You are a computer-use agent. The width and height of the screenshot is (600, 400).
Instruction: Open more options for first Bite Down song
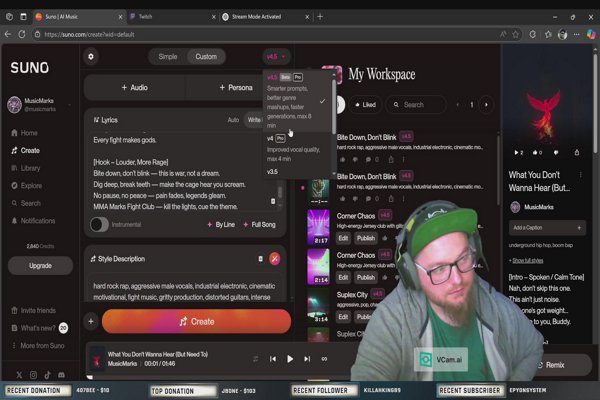[x=403, y=159]
